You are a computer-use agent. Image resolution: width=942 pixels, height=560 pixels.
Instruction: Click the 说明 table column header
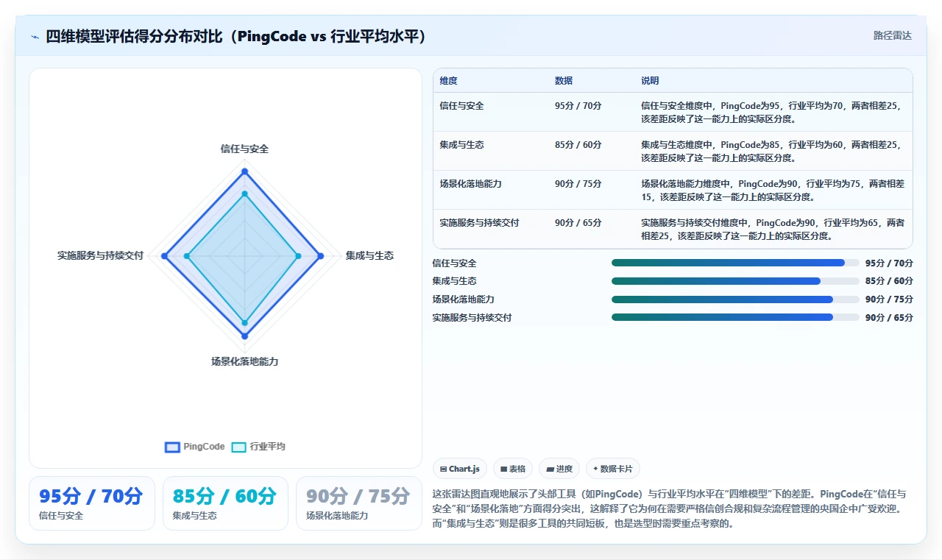pyautogui.click(x=650, y=81)
